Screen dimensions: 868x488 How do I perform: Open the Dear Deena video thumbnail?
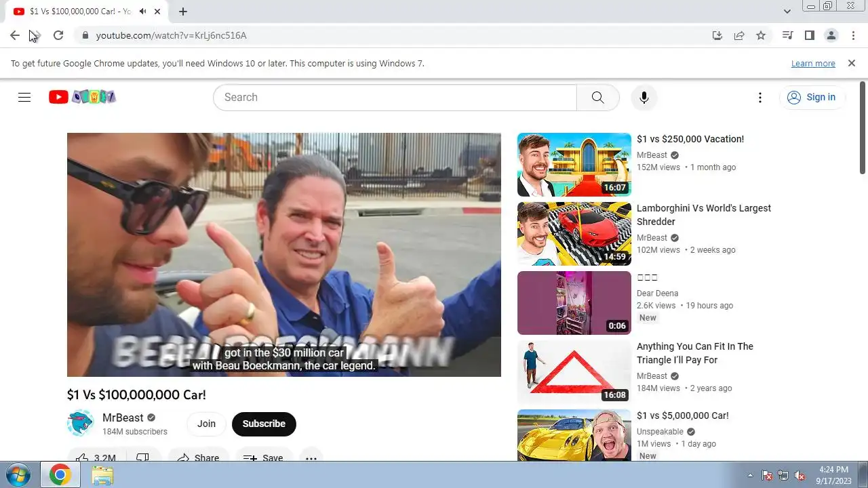click(x=574, y=303)
